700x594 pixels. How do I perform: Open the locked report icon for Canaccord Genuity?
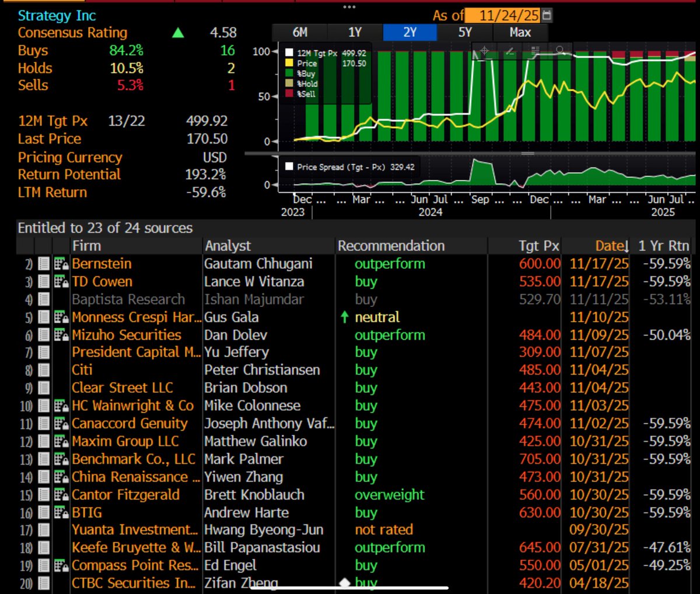coord(61,424)
